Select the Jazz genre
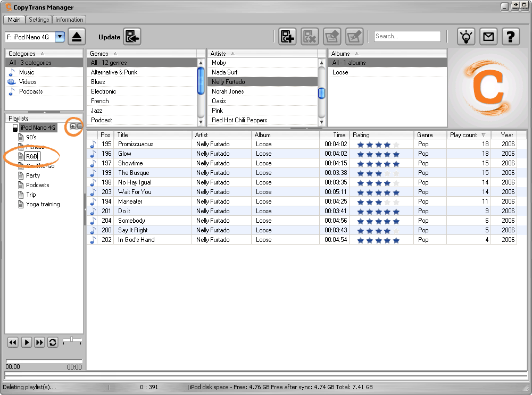The image size is (532, 395). pos(142,111)
